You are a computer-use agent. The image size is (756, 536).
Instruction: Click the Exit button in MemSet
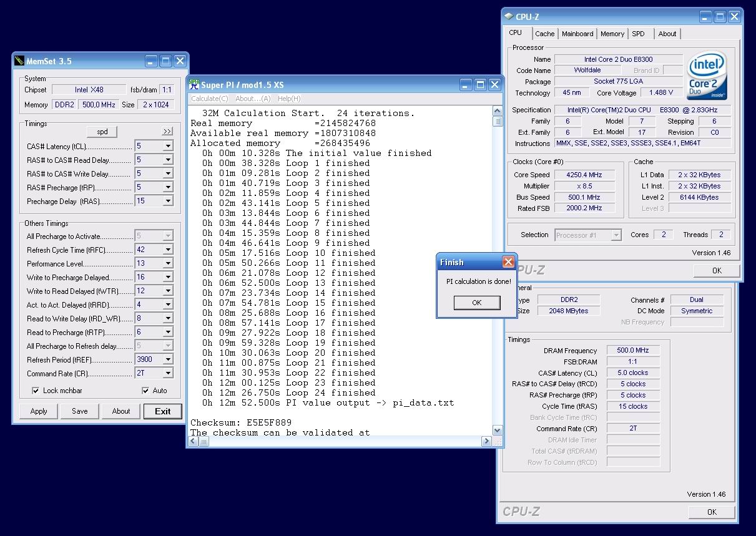pos(163,411)
